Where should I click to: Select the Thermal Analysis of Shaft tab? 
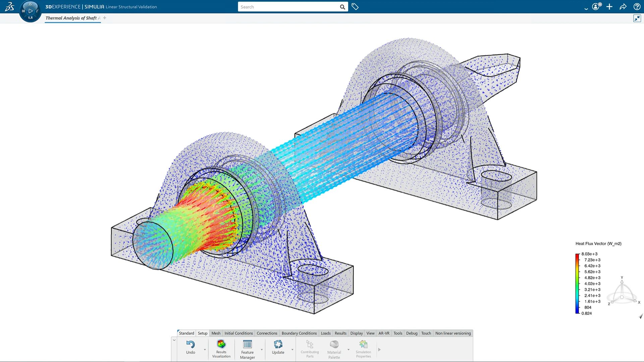[x=71, y=18]
